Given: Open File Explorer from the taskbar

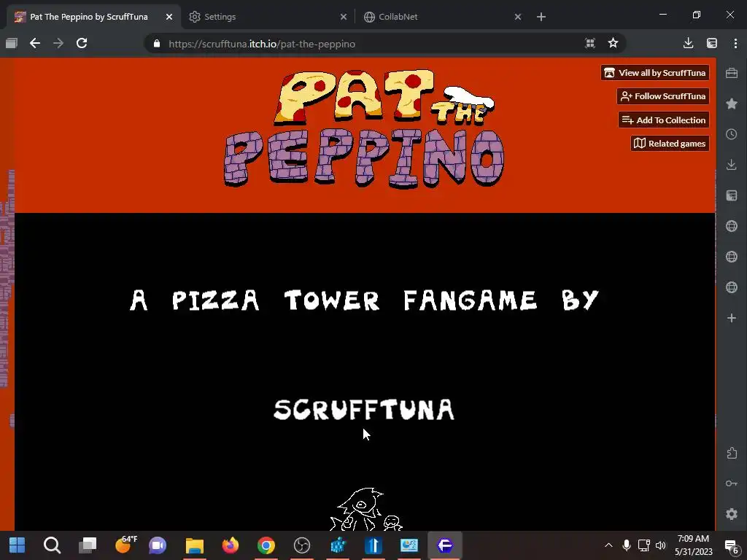Looking at the screenshot, I should [x=194, y=545].
